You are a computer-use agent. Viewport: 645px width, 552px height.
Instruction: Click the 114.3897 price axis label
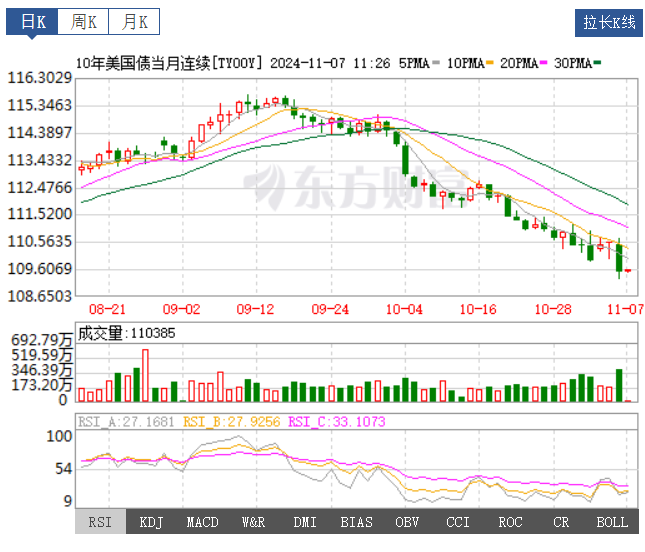tap(40, 133)
